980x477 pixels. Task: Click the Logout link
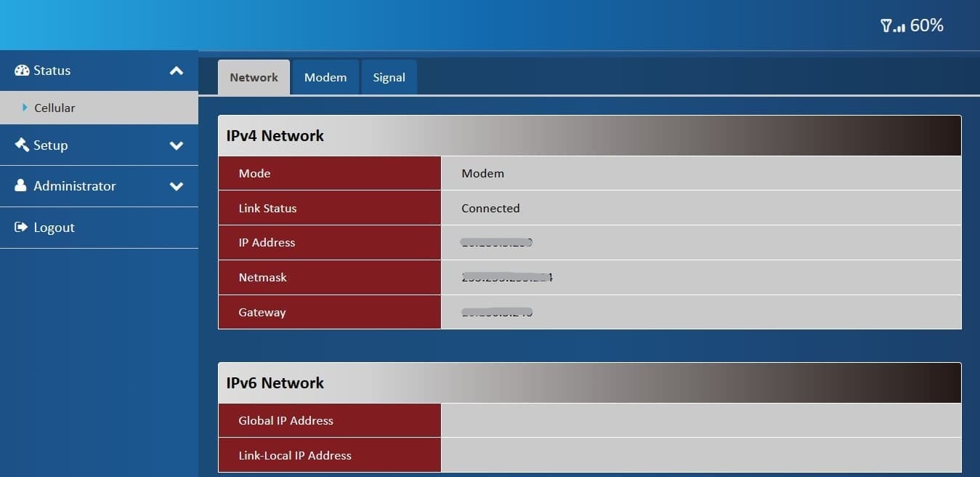[54, 228]
